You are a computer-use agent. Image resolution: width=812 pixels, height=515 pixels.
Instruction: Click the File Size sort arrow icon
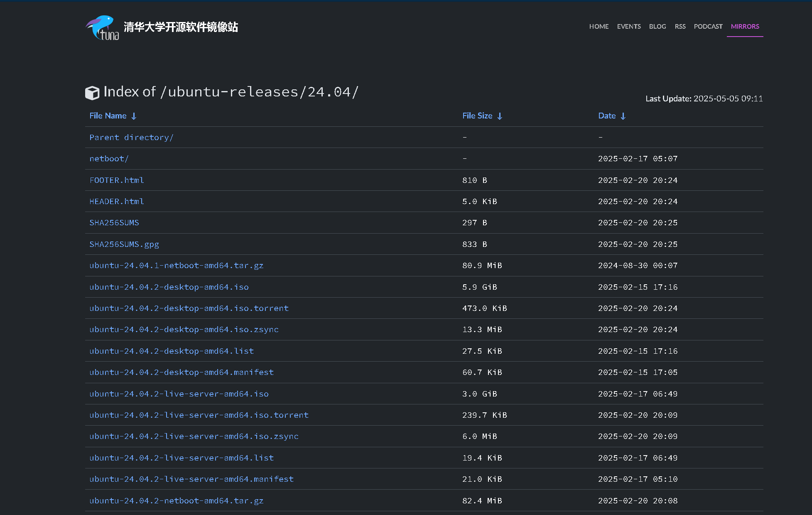[x=500, y=116]
